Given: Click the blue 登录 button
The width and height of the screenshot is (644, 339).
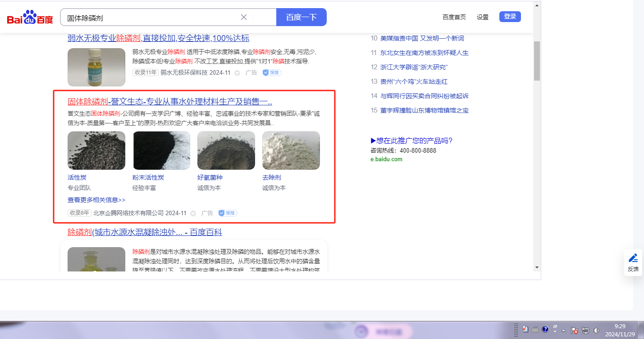Looking at the screenshot, I should tap(510, 17).
